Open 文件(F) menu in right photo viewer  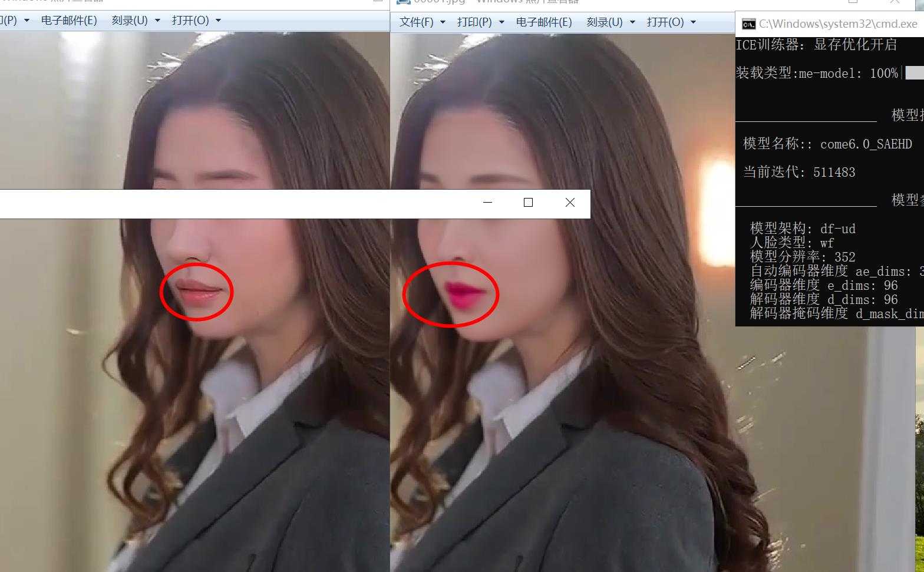pos(422,22)
